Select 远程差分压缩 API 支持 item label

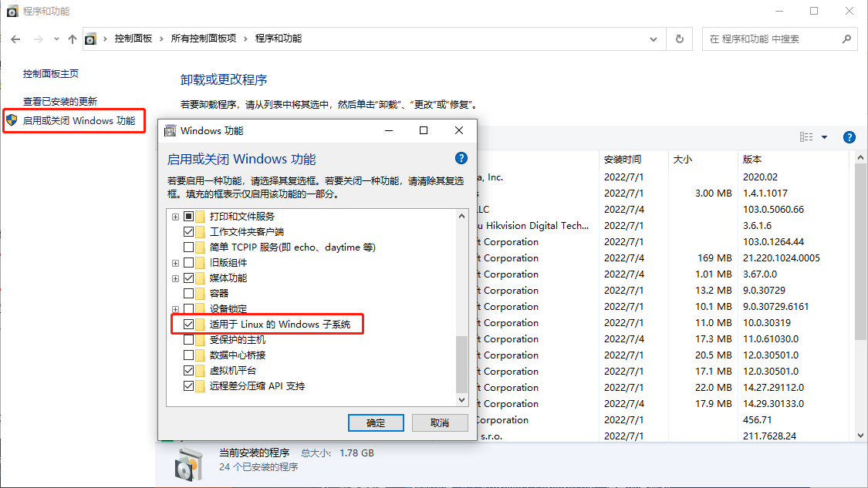pos(257,386)
